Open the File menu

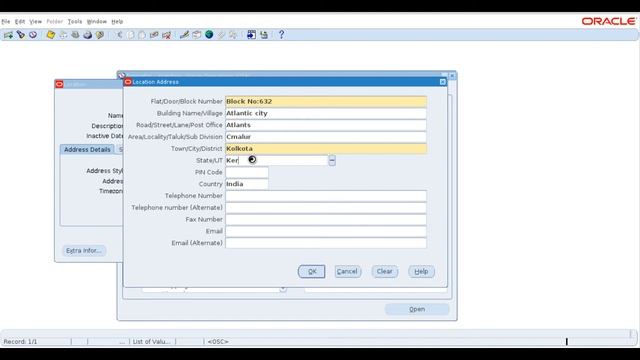[6, 22]
